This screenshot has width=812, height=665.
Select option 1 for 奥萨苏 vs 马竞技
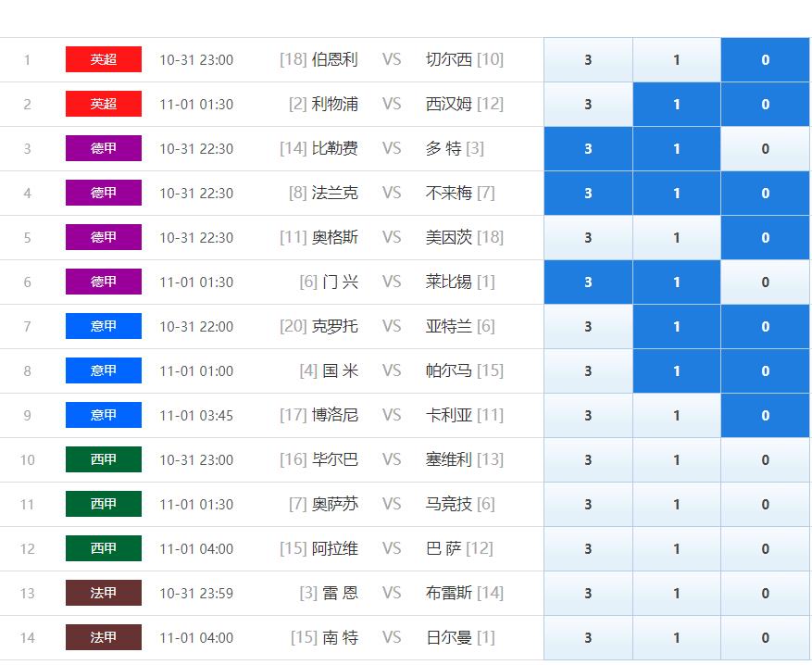(676, 505)
